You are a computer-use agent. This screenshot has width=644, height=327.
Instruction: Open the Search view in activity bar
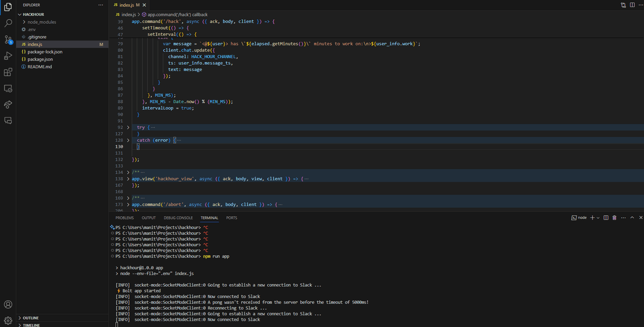(x=8, y=23)
